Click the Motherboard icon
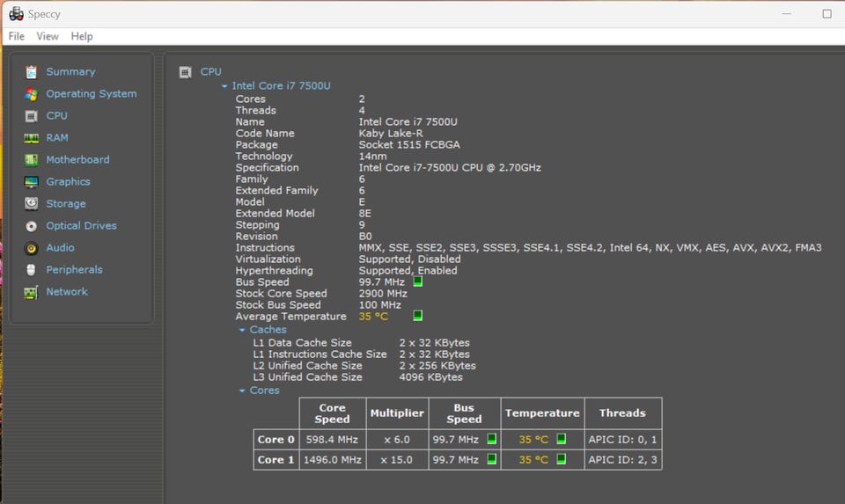The height and width of the screenshot is (504, 845). 32,160
